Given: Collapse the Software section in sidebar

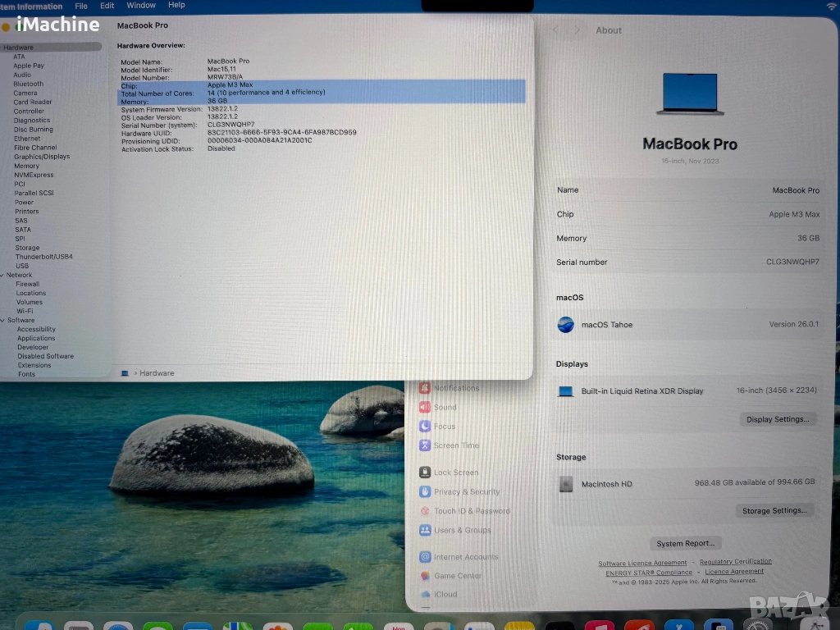Looking at the screenshot, I should (x=2, y=320).
